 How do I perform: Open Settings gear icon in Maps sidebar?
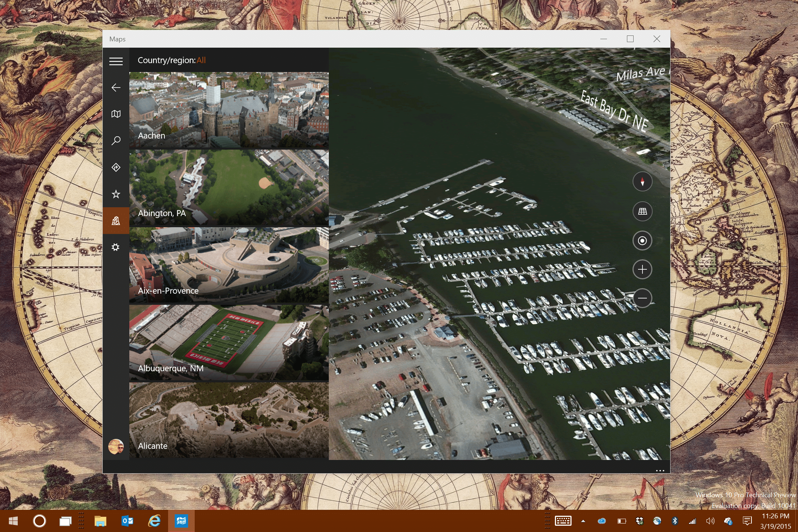[x=116, y=247]
